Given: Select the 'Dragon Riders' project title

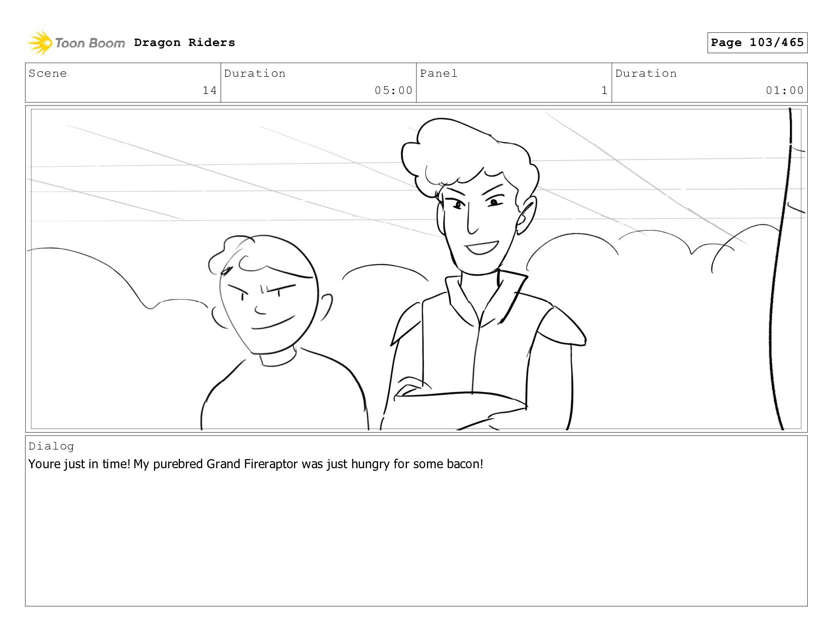Looking at the screenshot, I should point(184,42).
